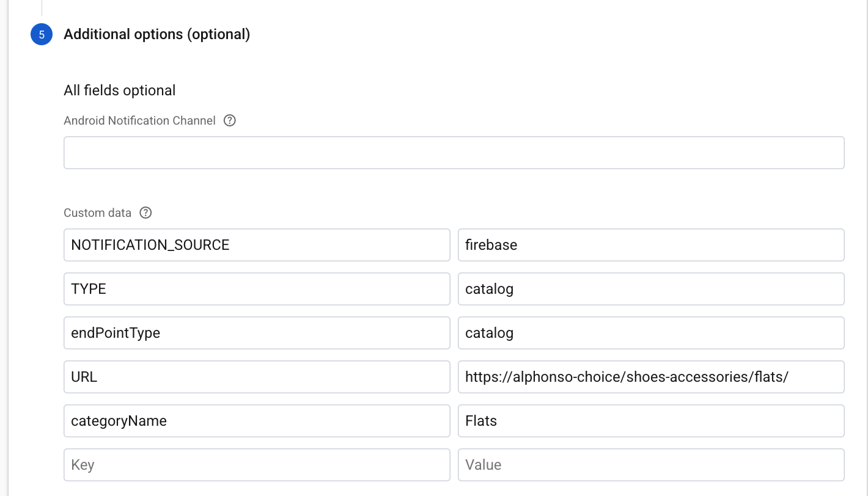Image resolution: width=868 pixels, height=496 pixels.
Task: Click the Android Notification Channel label
Action: 139,120
